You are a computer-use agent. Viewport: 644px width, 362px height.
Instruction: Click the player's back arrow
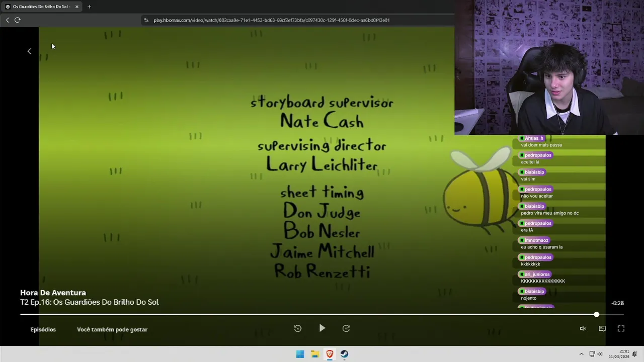[29, 51]
